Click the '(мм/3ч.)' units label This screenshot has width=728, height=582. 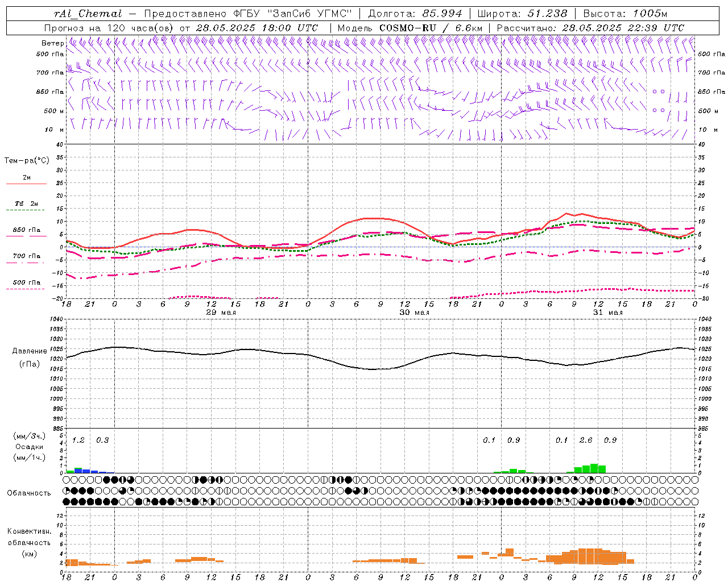point(29,436)
